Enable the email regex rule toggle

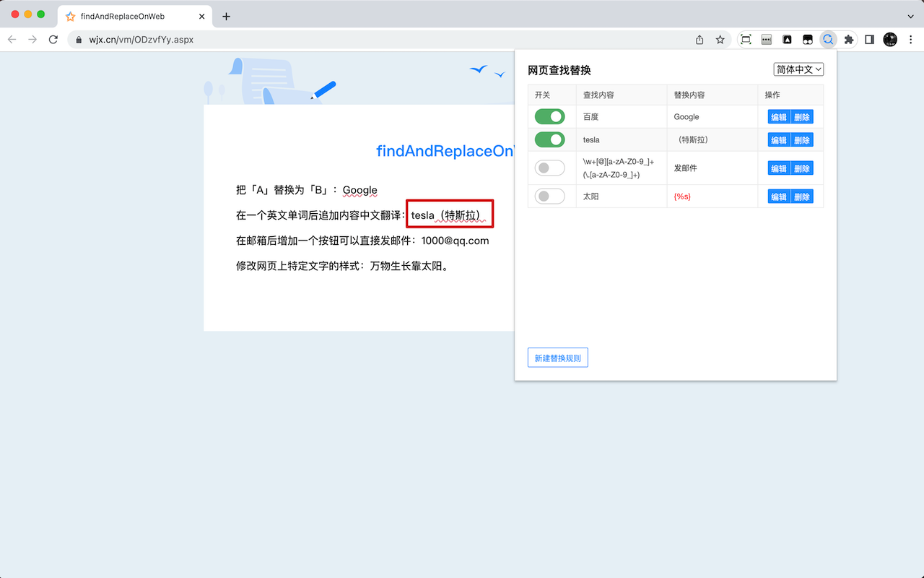tap(549, 167)
